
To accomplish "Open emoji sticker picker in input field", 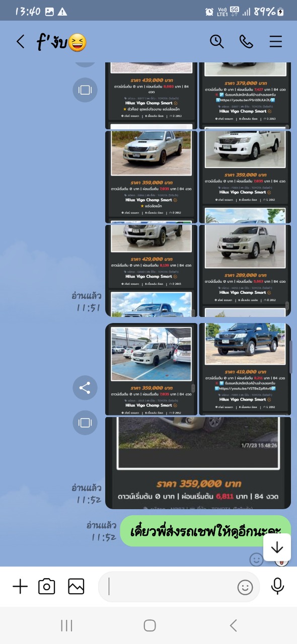I will (x=245, y=587).
